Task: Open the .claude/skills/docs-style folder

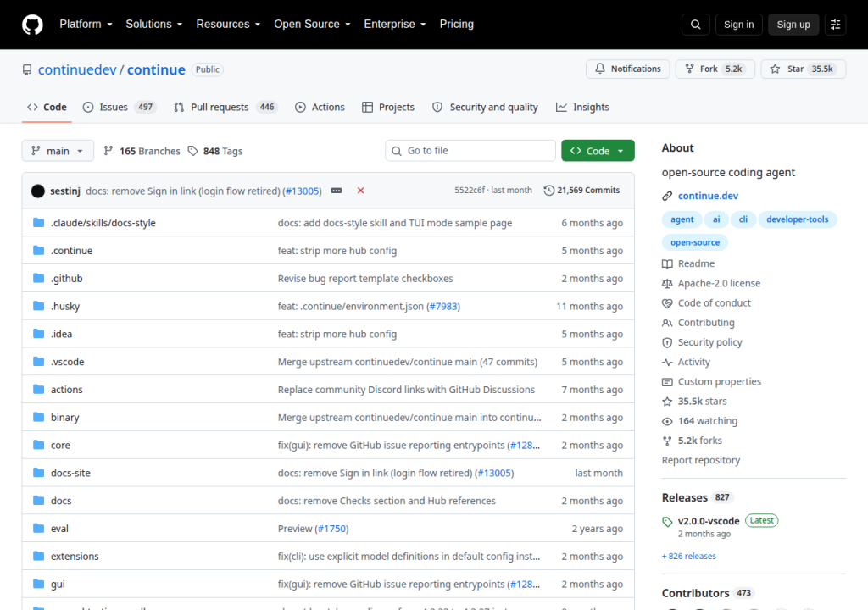Action: [103, 223]
